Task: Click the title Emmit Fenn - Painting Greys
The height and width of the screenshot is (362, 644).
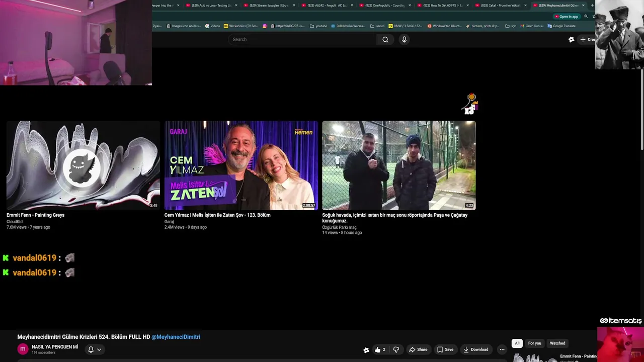Action: (36, 215)
